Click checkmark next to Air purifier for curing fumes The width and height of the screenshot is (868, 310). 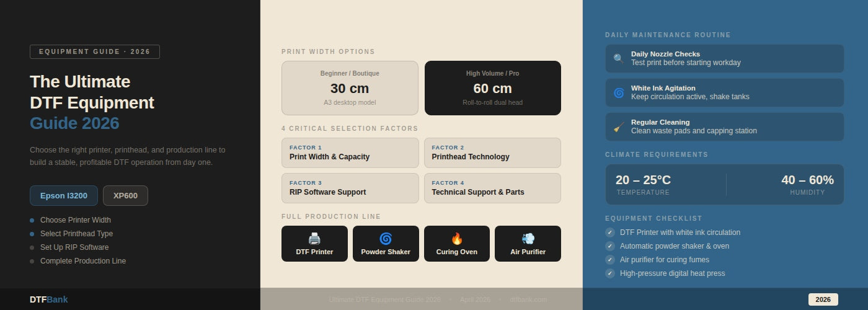[x=610, y=260]
